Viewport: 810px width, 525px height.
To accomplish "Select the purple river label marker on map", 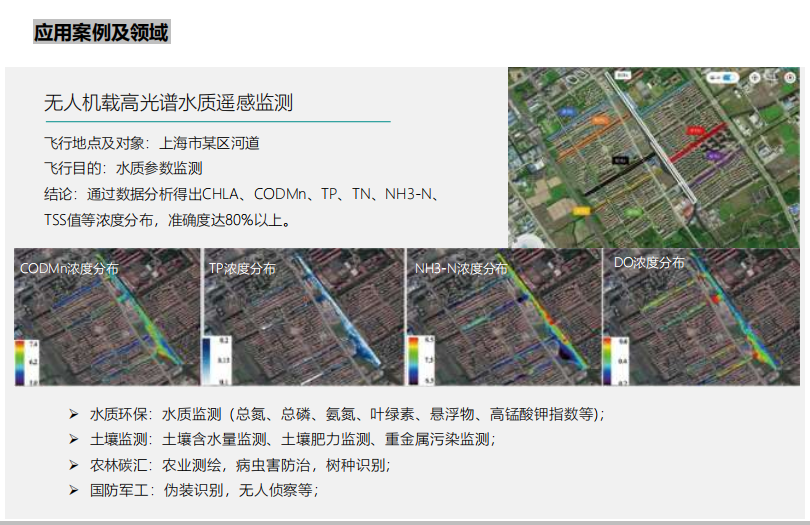I will pos(713,155).
